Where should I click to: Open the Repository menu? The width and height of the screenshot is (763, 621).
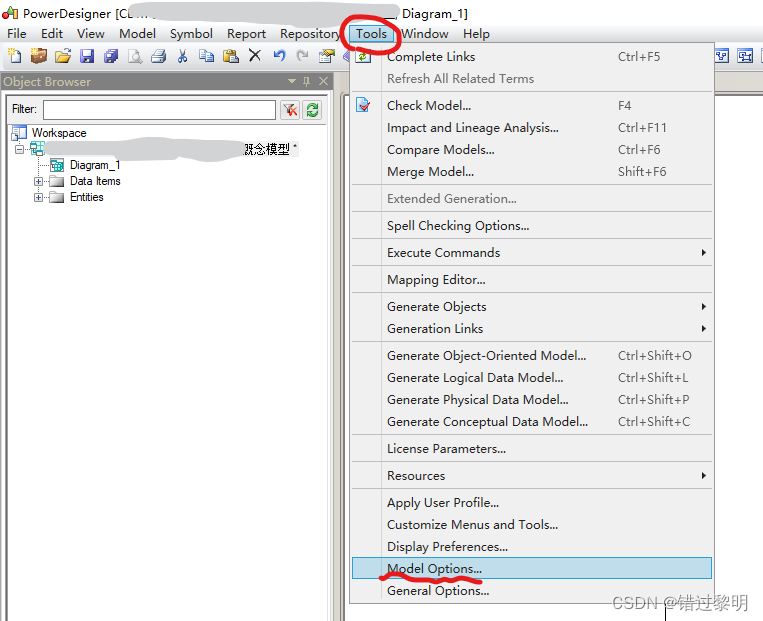tap(310, 34)
